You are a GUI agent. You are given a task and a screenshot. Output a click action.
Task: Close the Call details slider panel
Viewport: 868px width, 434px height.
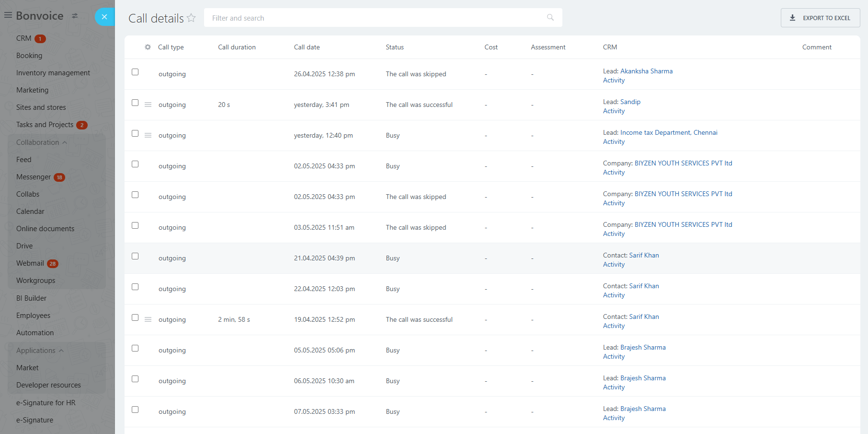(104, 17)
